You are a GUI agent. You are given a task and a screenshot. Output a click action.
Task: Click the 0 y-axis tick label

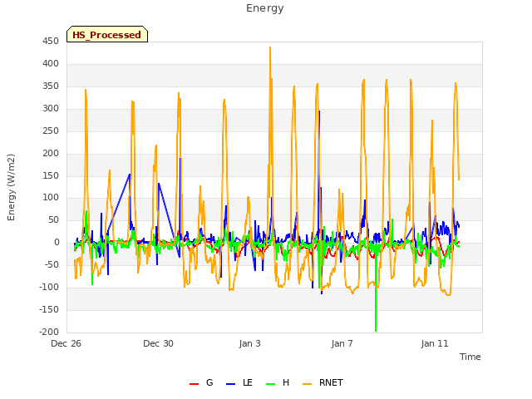pyautogui.click(x=57, y=243)
